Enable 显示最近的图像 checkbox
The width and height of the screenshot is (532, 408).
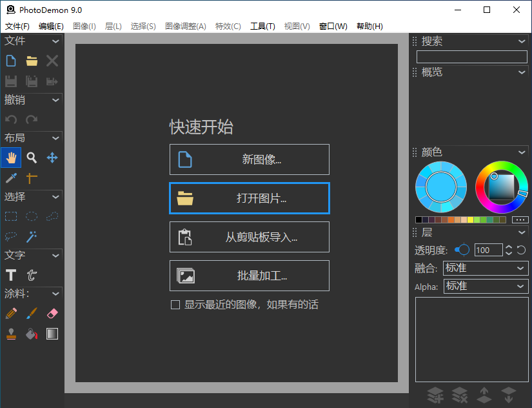click(x=175, y=304)
